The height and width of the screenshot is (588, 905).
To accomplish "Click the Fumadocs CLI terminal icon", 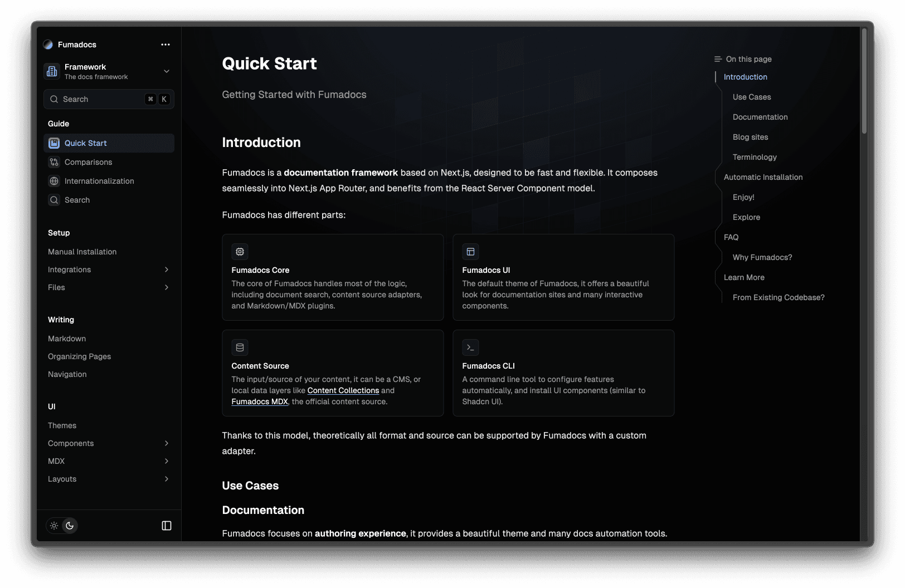I will 470,347.
